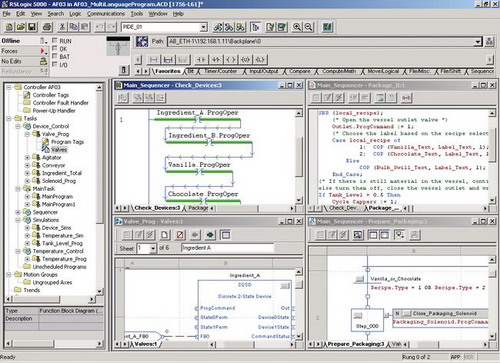Select the Trends folder

(32, 290)
